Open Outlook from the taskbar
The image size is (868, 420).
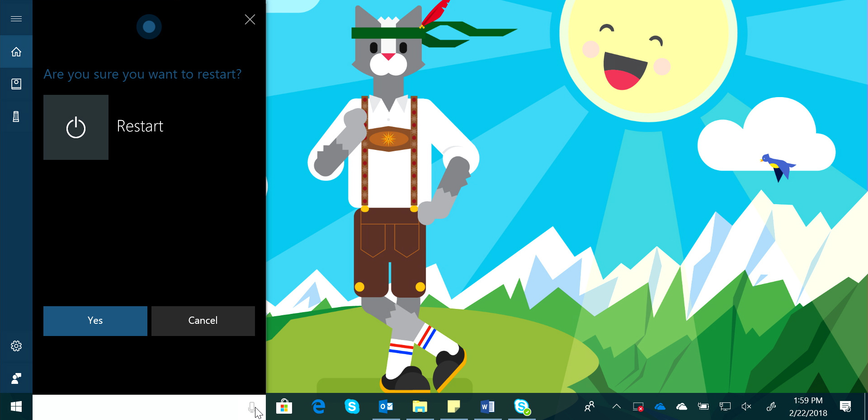click(x=386, y=407)
